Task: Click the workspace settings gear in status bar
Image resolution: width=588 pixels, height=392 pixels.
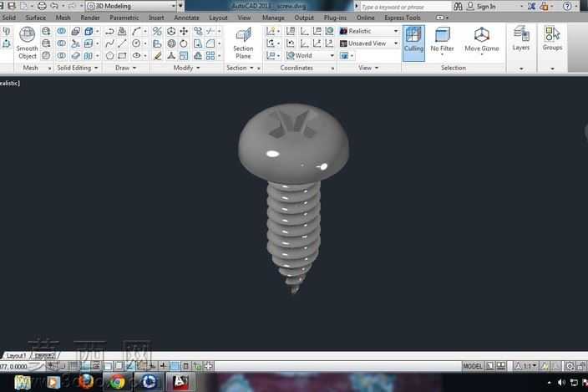Action: tap(570, 366)
